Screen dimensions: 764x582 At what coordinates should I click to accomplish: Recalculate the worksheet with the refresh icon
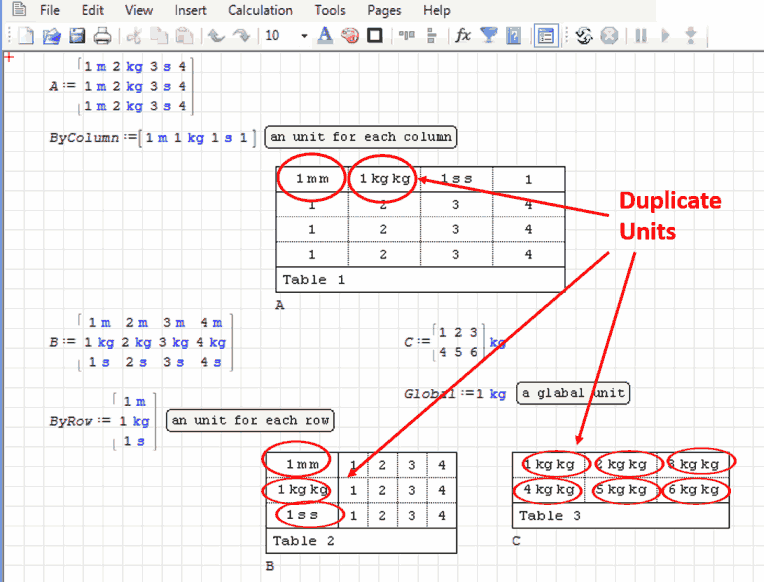(584, 36)
